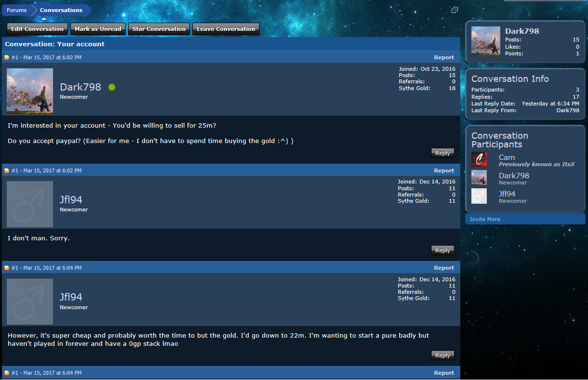Reply to Dark798's first message
This screenshot has width=588, height=380.
click(442, 153)
